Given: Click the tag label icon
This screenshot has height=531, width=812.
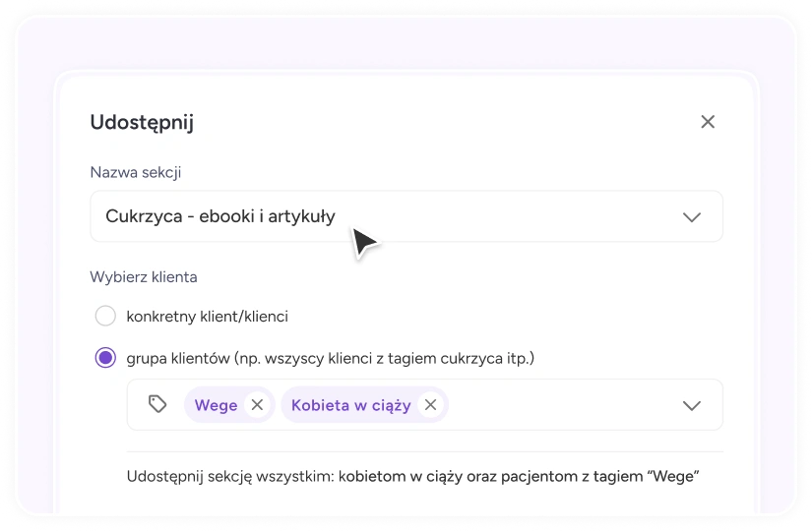Looking at the screenshot, I should [157, 404].
